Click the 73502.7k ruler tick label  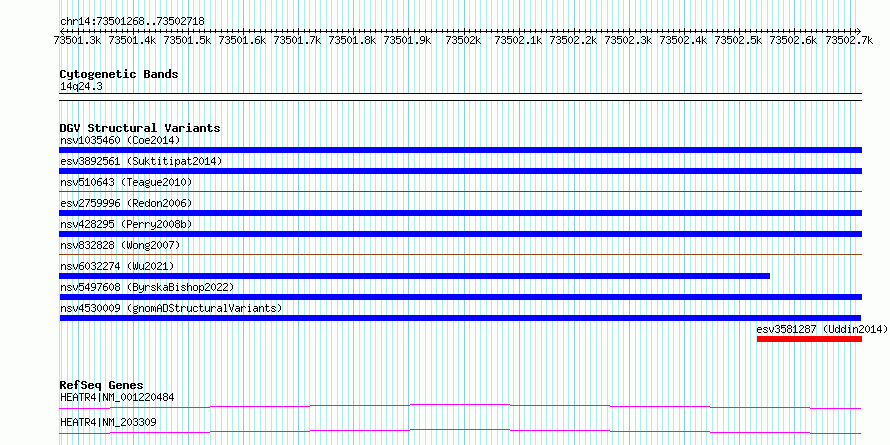coord(849,40)
